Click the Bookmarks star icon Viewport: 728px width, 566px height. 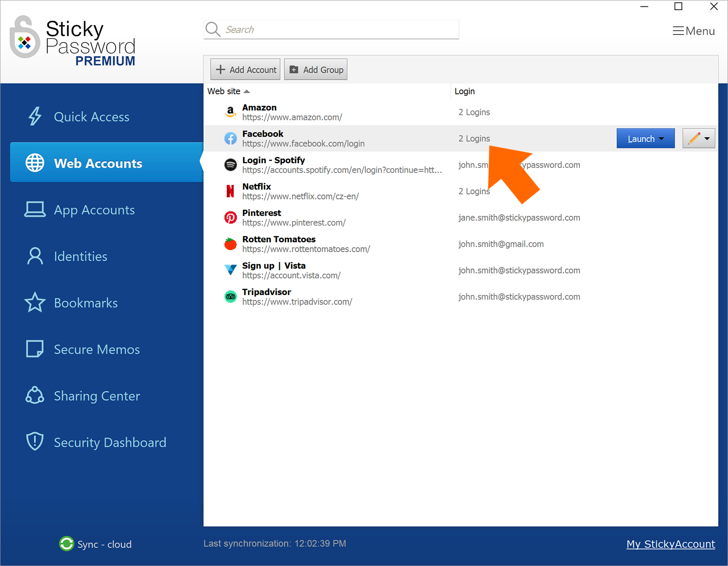[35, 302]
